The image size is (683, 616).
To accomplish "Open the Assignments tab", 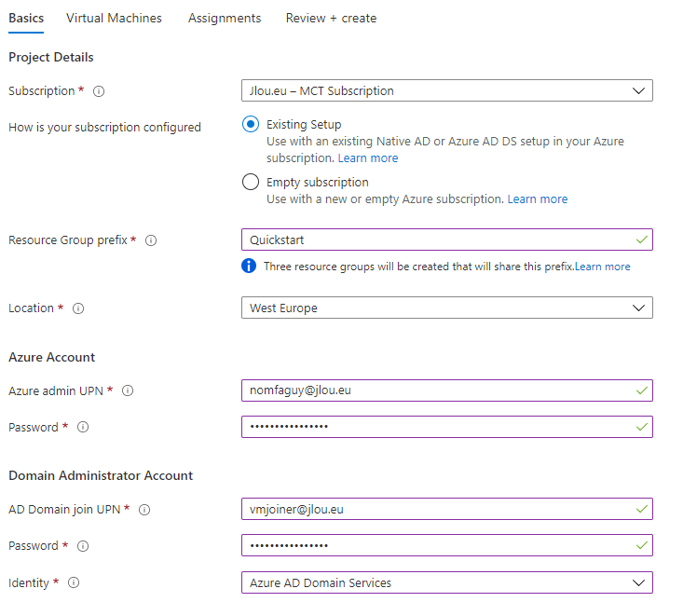I will point(225,19).
